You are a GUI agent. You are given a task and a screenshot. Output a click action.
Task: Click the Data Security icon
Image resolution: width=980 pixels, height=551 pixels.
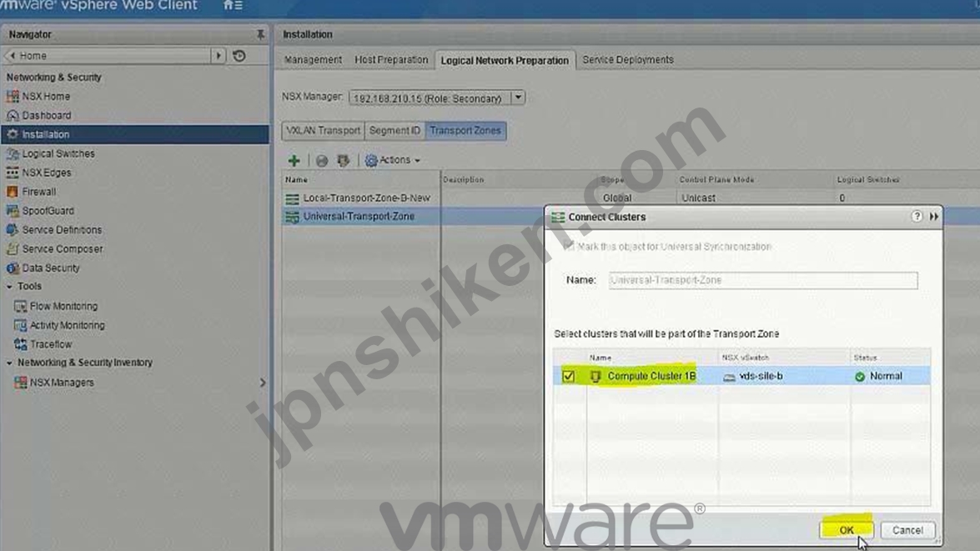[x=13, y=268]
